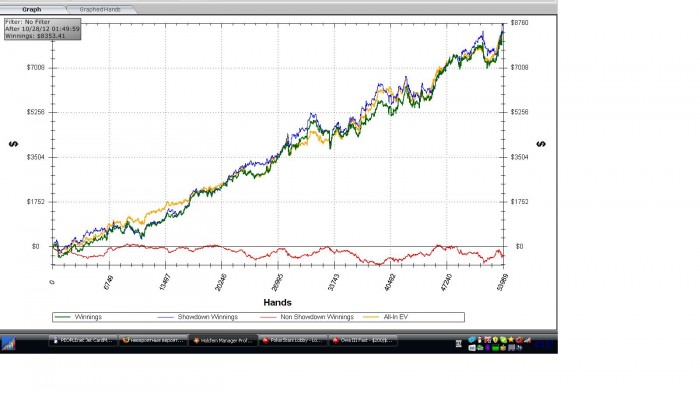Image resolution: width=700 pixels, height=394 pixels.
Task: Open the first taskbar window button
Action: click(x=83, y=340)
